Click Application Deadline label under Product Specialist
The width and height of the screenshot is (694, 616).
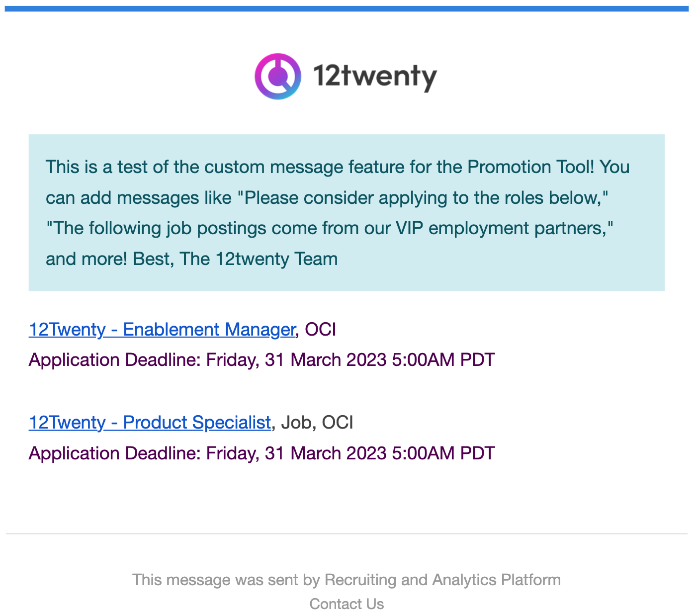pyautogui.click(x=115, y=453)
